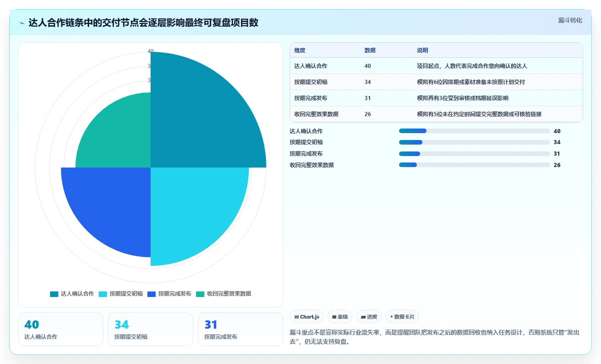Click the 说明 column header
This screenshot has width=601, height=364.
[422, 50]
